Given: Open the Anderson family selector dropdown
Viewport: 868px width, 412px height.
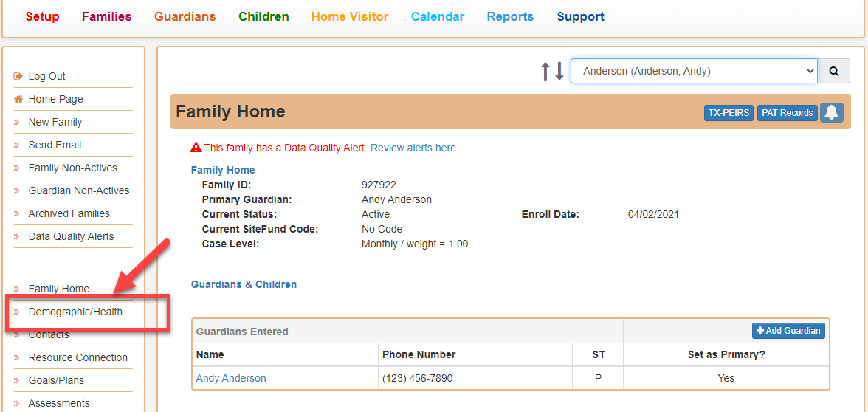Looking at the screenshot, I should coord(694,71).
